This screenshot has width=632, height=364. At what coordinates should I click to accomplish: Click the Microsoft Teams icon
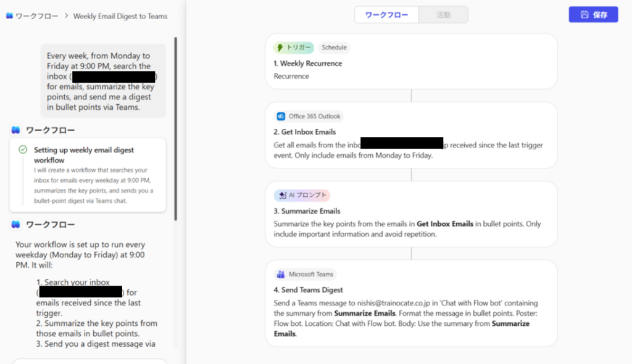pyautogui.click(x=281, y=275)
